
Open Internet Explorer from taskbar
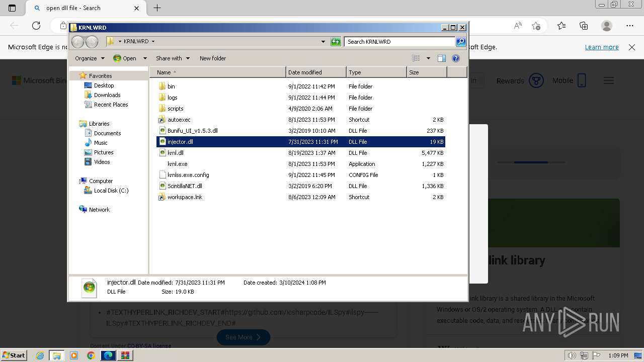(40, 355)
